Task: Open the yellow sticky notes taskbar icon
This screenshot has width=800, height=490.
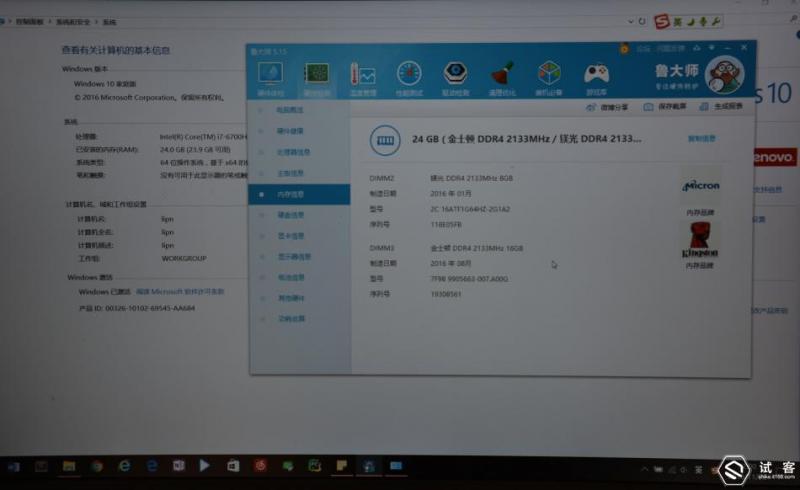Action: point(341,466)
